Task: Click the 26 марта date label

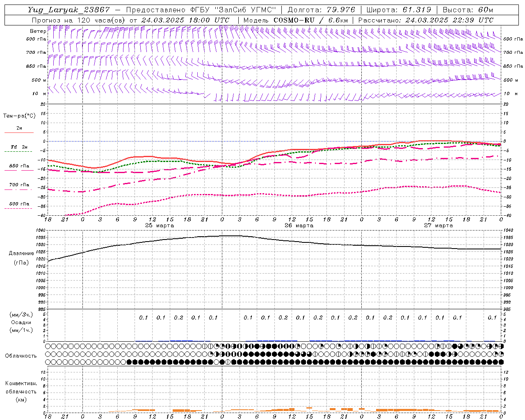Action: coord(299,226)
